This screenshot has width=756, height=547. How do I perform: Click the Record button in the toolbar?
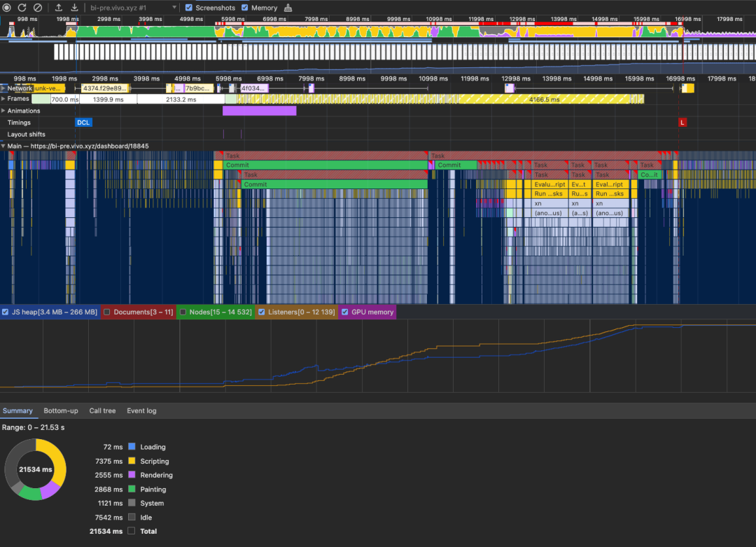coord(8,8)
